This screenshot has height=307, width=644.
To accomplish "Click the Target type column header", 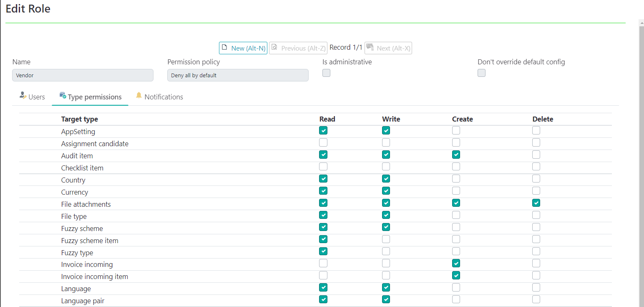I will (x=80, y=119).
